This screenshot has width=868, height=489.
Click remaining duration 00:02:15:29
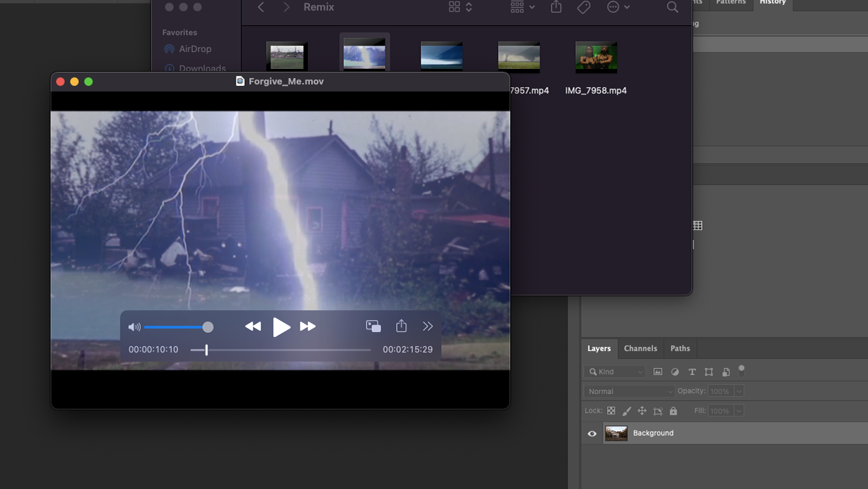(407, 350)
